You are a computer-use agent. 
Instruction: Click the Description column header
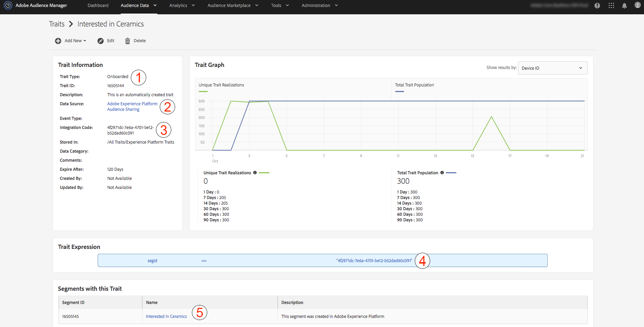click(292, 303)
